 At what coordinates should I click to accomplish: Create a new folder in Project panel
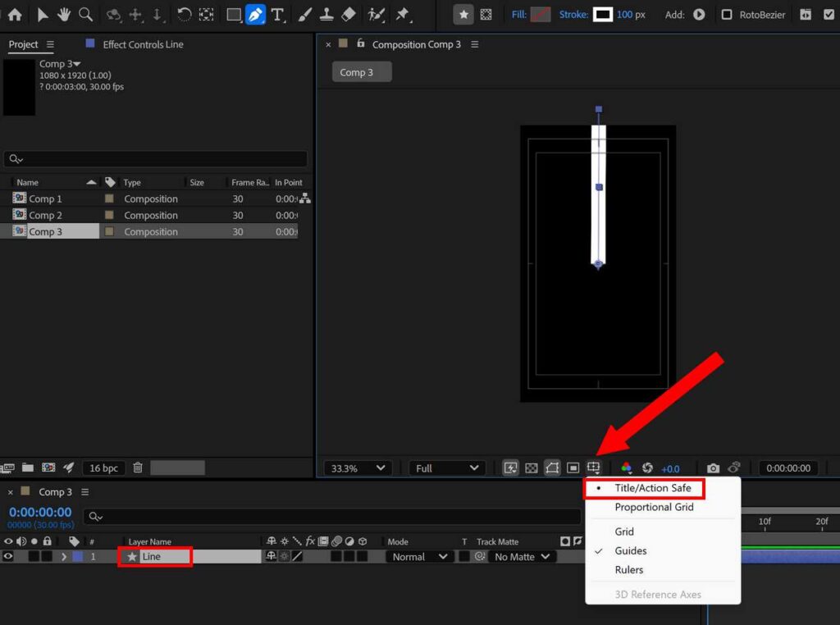(x=28, y=468)
